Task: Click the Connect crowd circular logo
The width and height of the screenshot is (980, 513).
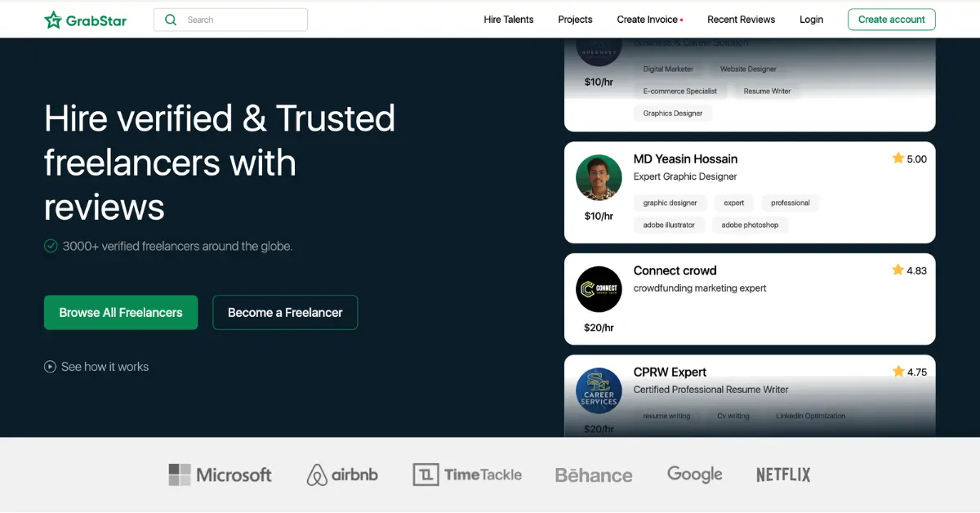Action: coord(599,288)
